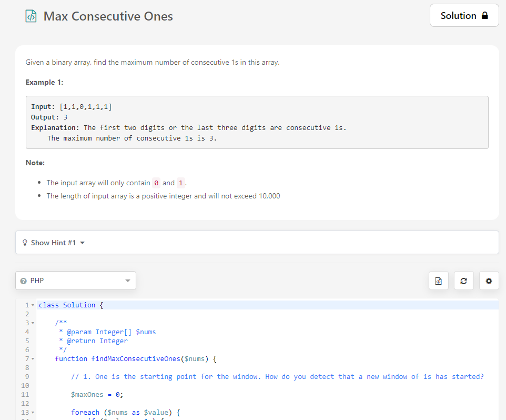
Task: Click line number 2 in the editor gutter
Action: 27,314
